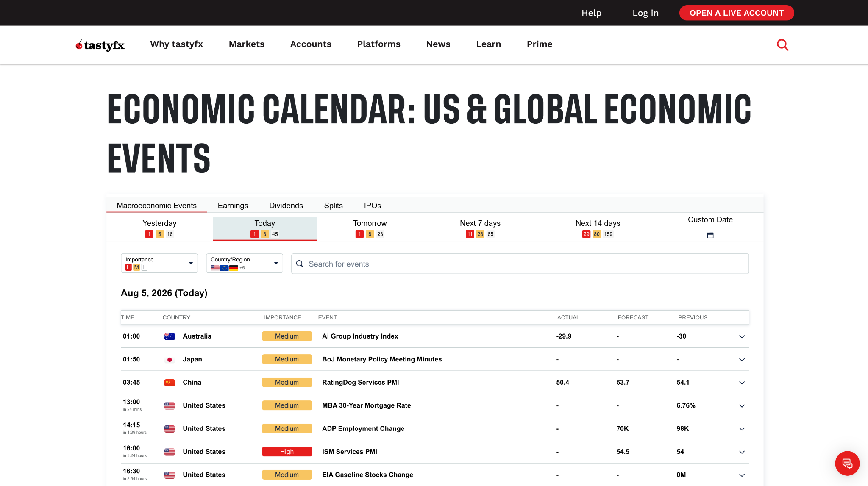This screenshot has height=486, width=868.
Task: Open the Prime menu
Action: click(540, 44)
